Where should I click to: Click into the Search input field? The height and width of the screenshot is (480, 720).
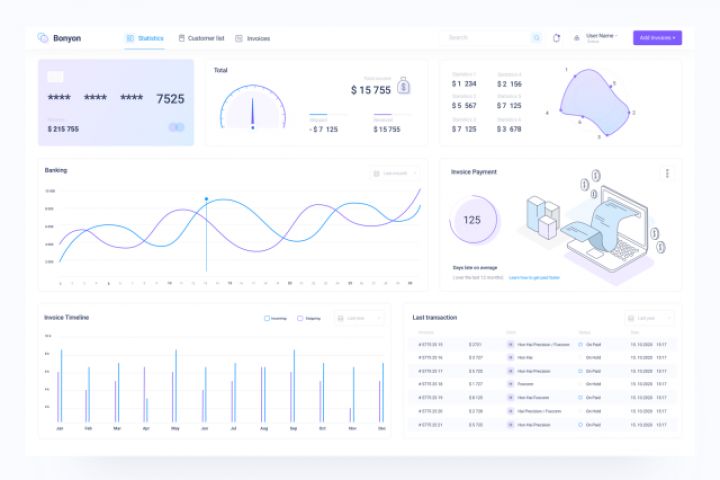coord(488,38)
